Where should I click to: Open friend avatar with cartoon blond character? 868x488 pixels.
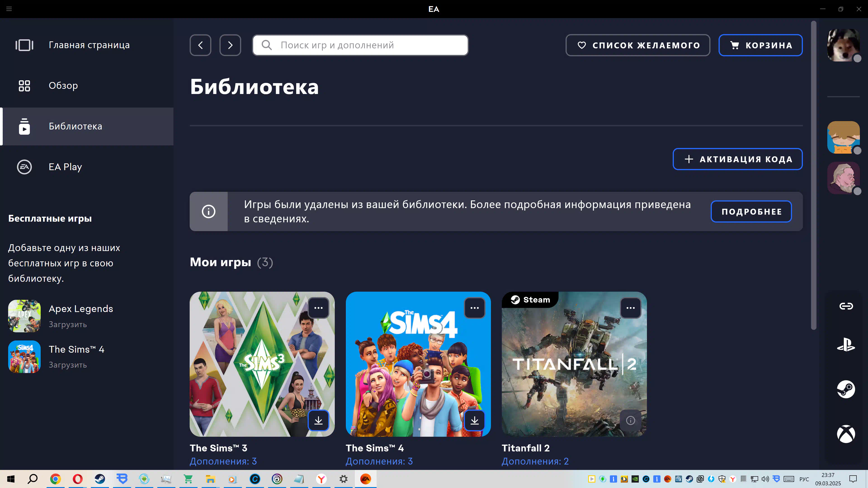pyautogui.click(x=843, y=137)
